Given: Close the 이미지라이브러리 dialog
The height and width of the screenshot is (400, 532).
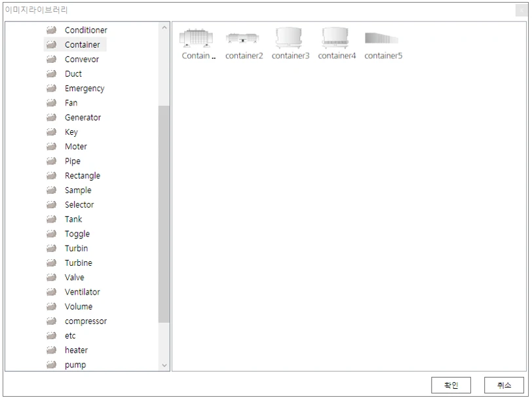Looking at the screenshot, I should click(x=522, y=10).
